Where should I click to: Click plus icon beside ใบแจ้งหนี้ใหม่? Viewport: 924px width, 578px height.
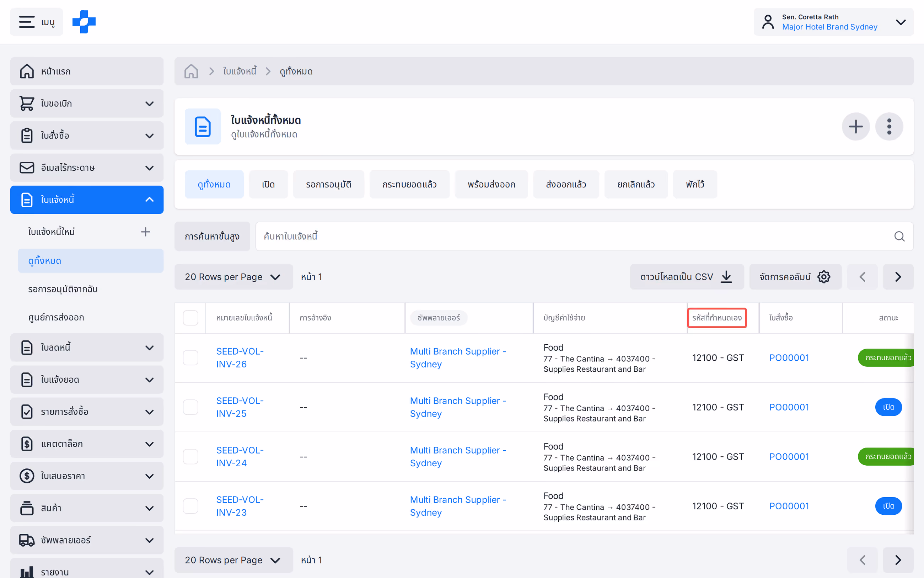(x=145, y=232)
